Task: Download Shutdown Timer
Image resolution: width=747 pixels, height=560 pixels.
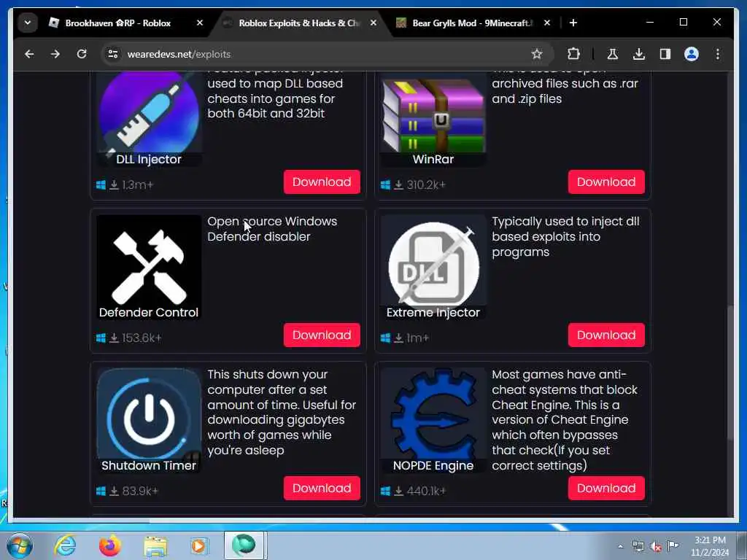Action: [322, 488]
